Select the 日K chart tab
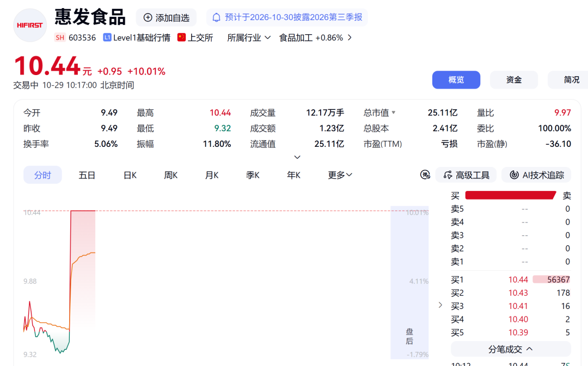Screen dimensions: 588x366 pyautogui.click(x=130, y=175)
